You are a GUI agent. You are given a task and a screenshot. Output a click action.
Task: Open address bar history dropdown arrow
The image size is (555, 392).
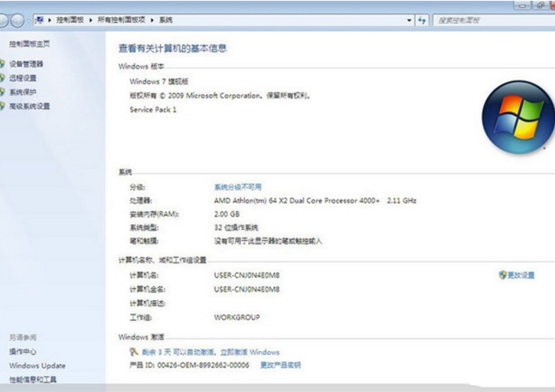coord(410,20)
